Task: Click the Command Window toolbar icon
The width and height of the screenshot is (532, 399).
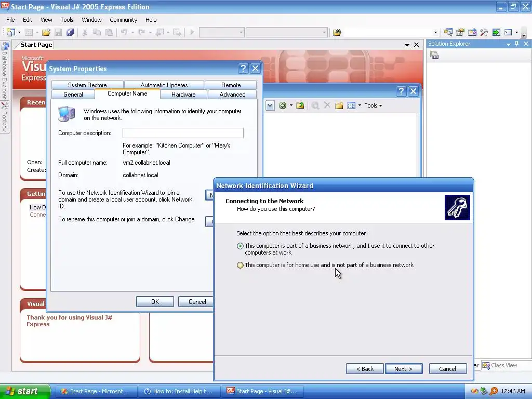Action: [x=508, y=32]
